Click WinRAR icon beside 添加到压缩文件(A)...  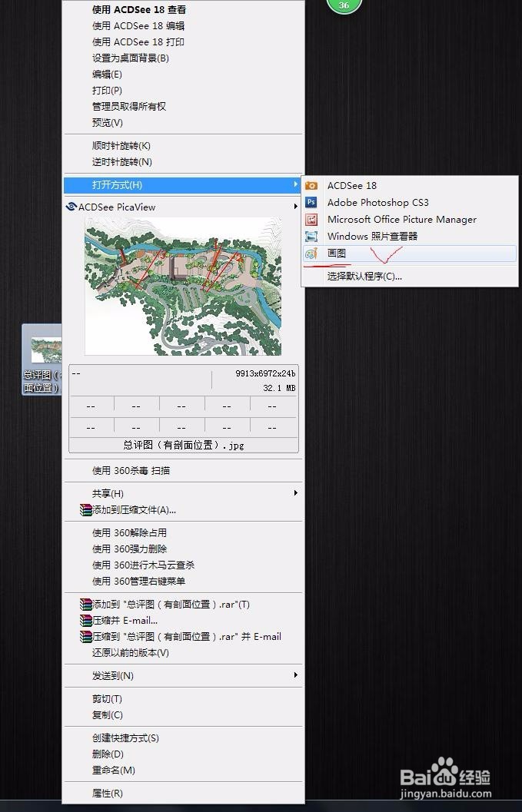[x=86, y=510]
